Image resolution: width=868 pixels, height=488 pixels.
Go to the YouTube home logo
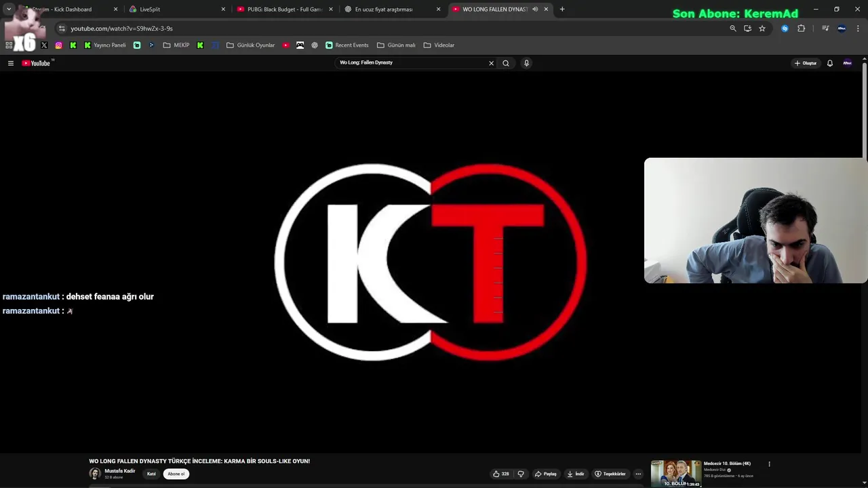pos(37,63)
